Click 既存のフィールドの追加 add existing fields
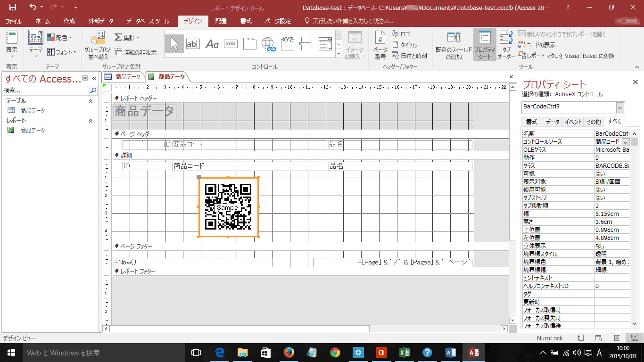The width and height of the screenshot is (644, 362). tap(453, 45)
